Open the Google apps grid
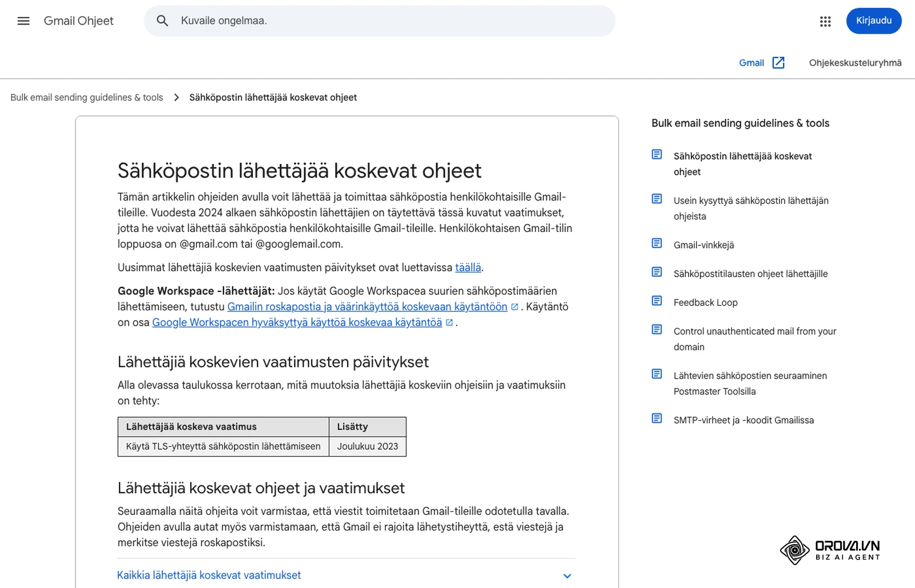Viewport: 915px width, 588px height. (825, 21)
